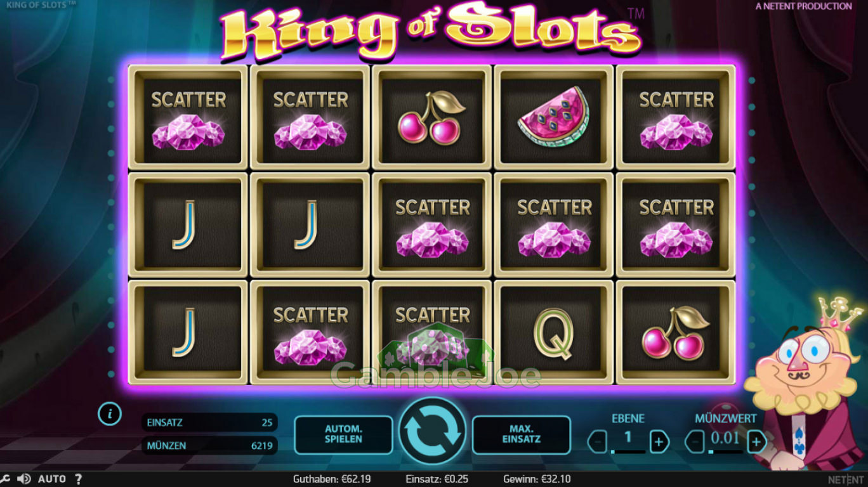Open the paytable info icon
868x487 pixels.
(110, 414)
